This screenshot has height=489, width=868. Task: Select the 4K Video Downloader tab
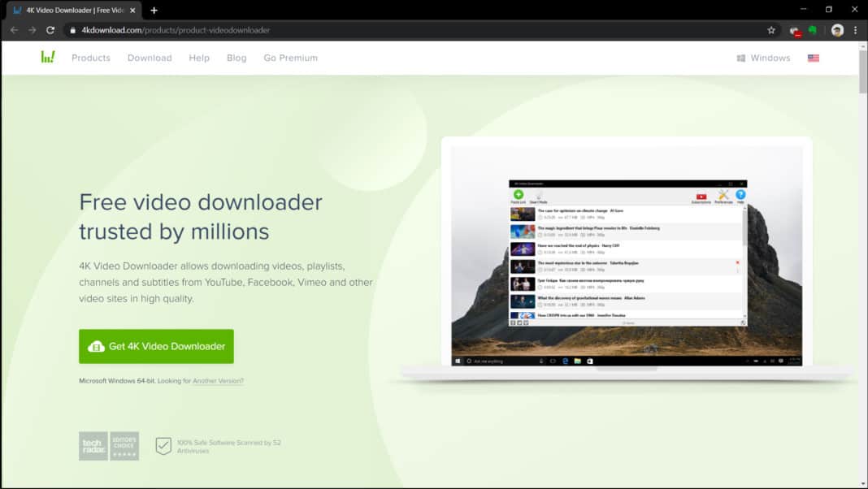74,10
